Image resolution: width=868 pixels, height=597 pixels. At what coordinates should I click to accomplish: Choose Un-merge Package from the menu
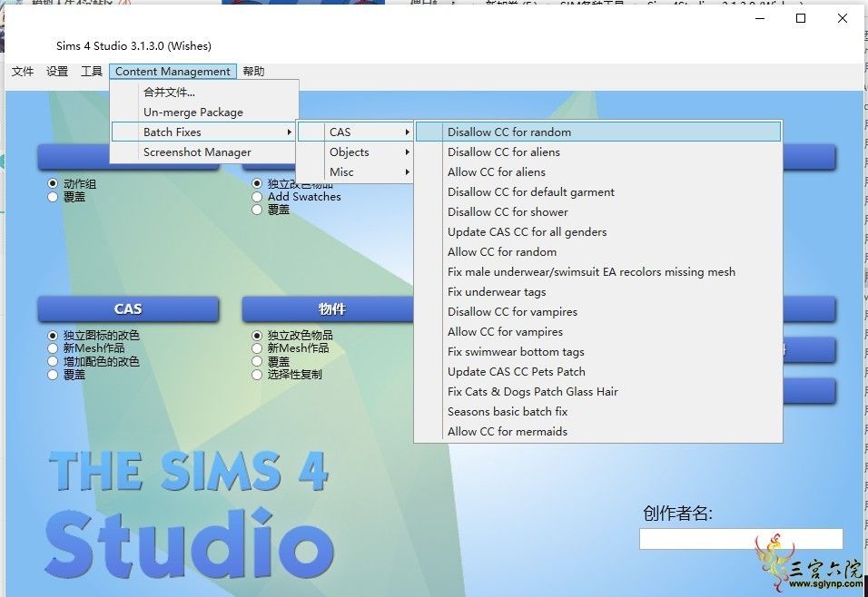[205, 113]
